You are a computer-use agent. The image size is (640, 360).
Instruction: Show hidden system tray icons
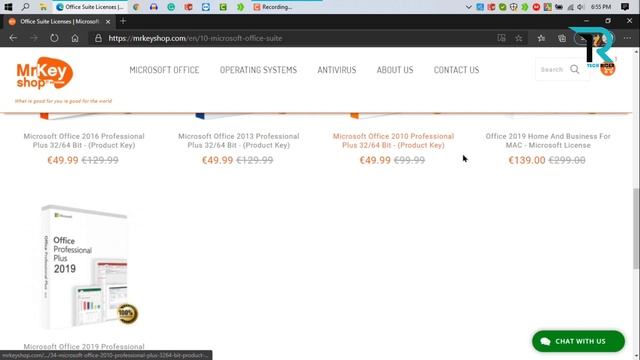(469, 7)
